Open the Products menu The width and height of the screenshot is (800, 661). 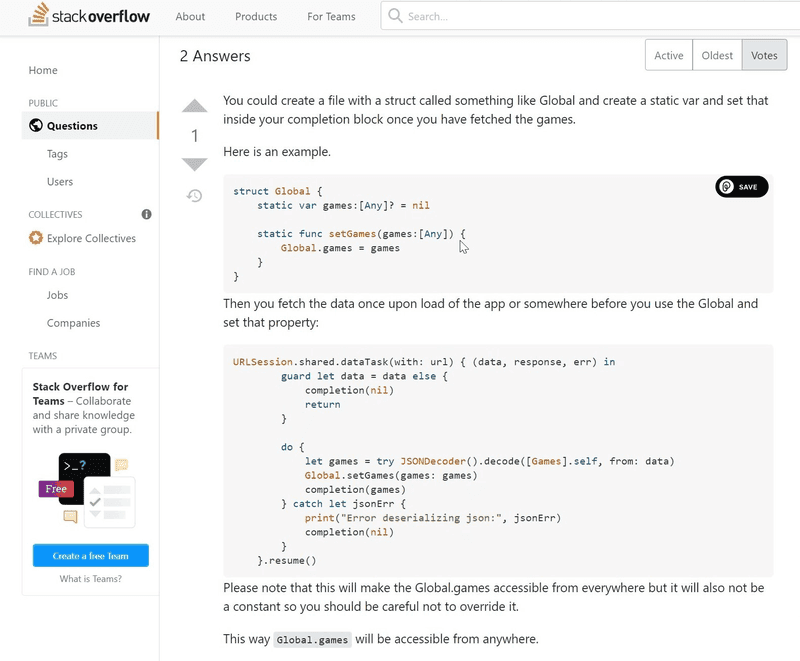tap(256, 16)
